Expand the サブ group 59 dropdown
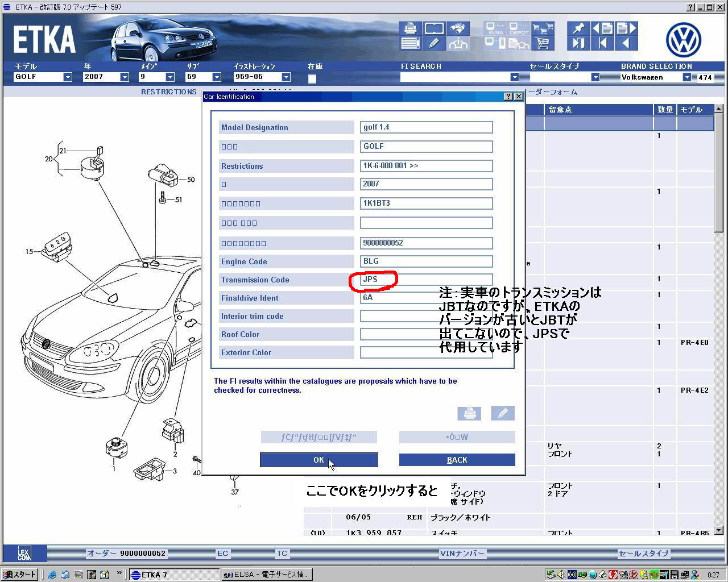Screen dimensions: 728x582 click(217, 77)
